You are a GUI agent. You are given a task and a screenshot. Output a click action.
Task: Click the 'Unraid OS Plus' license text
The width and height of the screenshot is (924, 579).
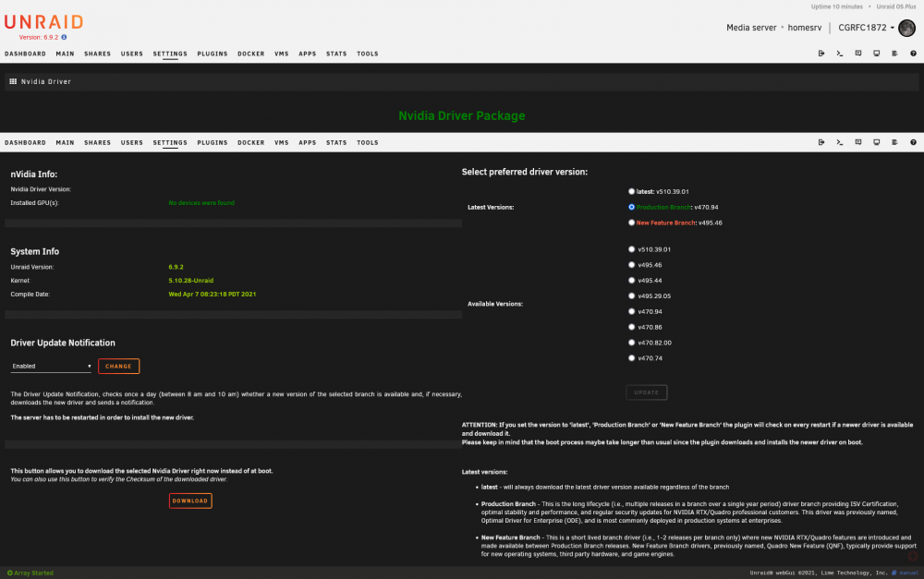pyautogui.click(x=895, y=6)
